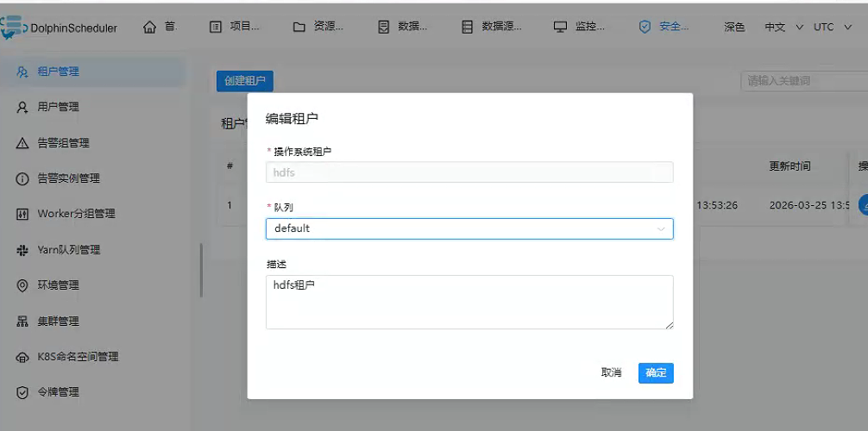Viewport: 868px width, 431px height.
Task: Open K8S命名空间管理 in the sidebar
Action: (x=78, y=356)
